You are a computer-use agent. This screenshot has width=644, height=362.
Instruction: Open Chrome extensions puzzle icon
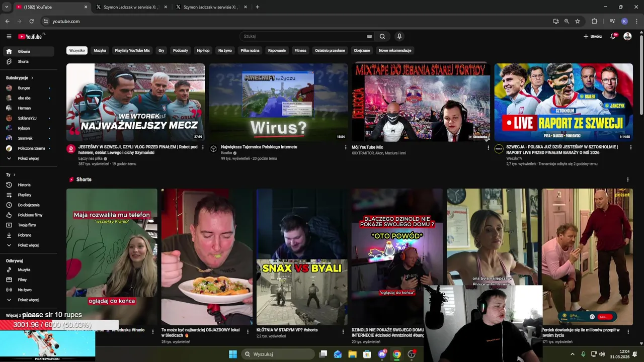pos(594,21)
